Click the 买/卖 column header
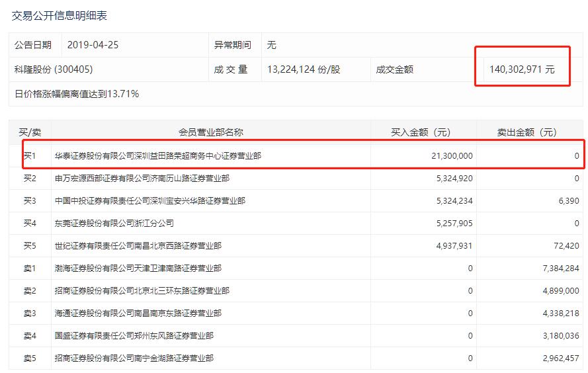 (28, 132)
